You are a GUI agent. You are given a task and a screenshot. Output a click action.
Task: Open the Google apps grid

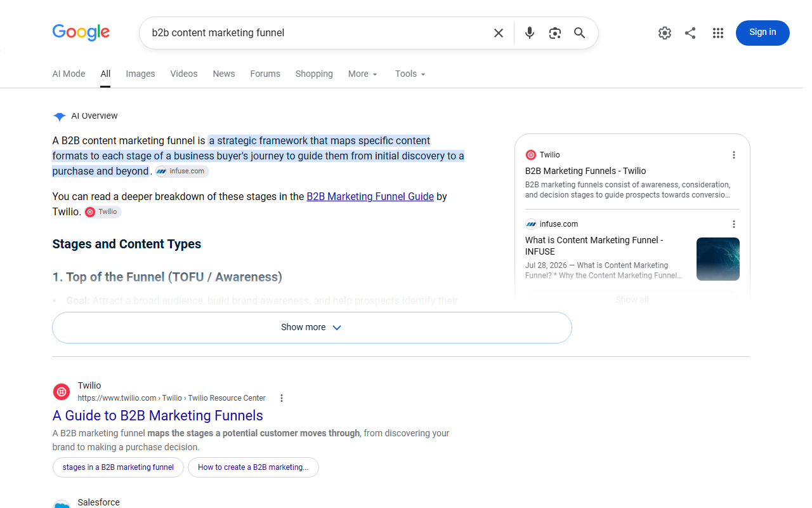(x=718, y=33)
